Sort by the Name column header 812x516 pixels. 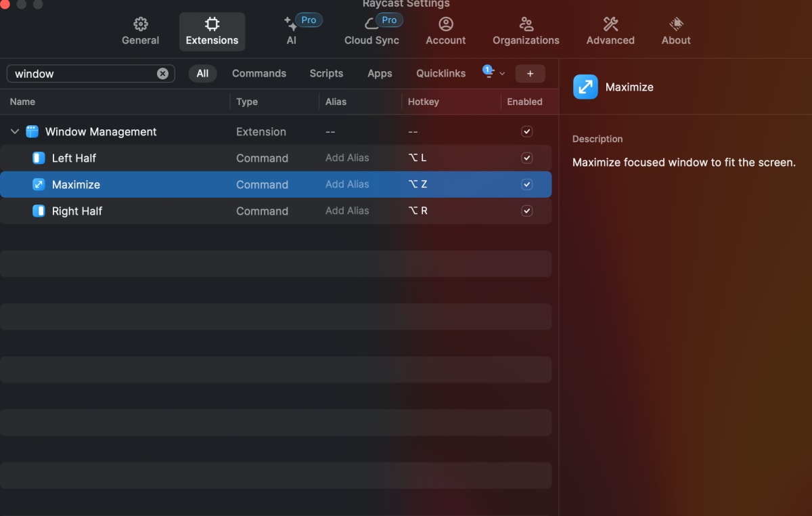22,102
